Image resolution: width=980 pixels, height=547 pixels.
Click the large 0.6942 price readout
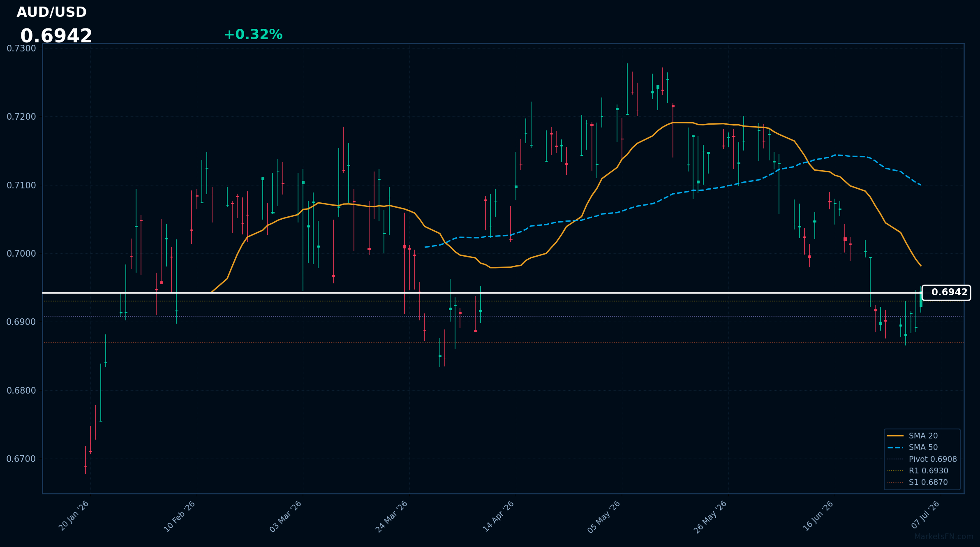tap(56, 36)
